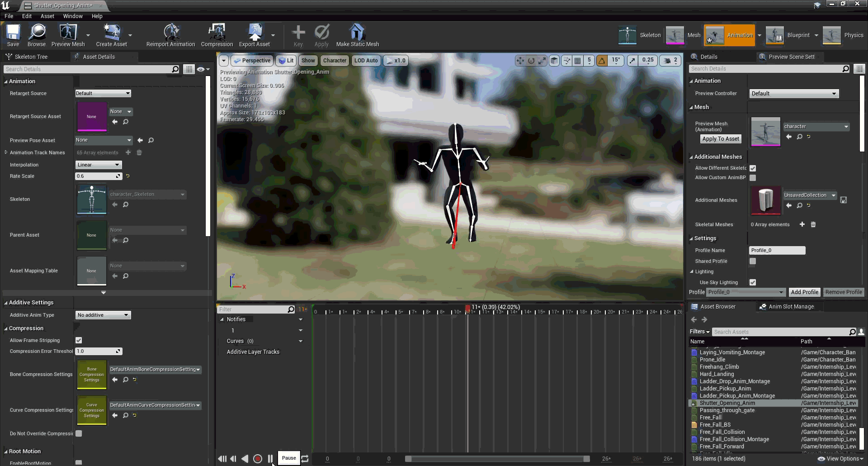The width and height of the screenshot is (868, 466).
Task: Change the Preview Controller dropdown
Action: pos(794,93)
